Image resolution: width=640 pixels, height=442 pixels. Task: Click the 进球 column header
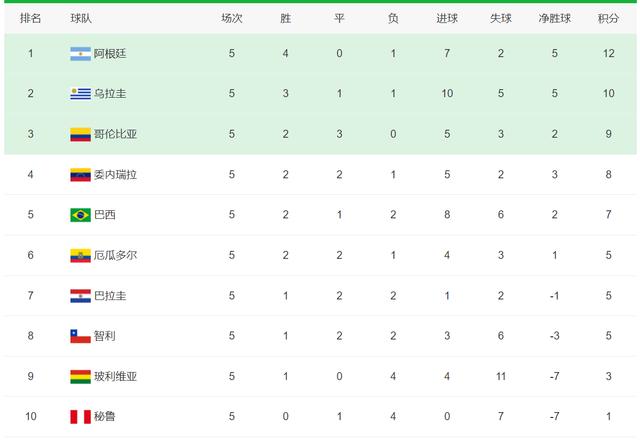[x=447, y=17]
